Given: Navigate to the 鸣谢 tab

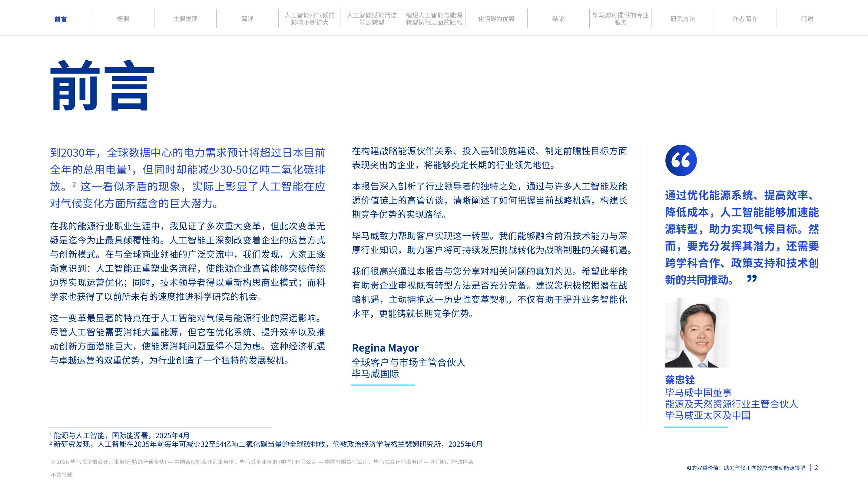Looking at the screenshot, I should (807, 19).
